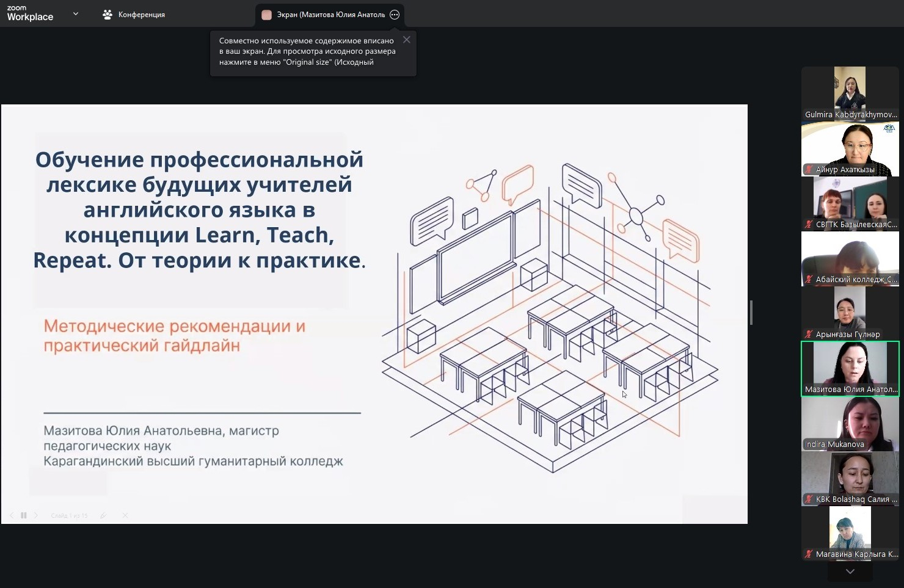Open the Zoom Workplace dropdown chevron
Viewport: 904px width, 588px height.
(x=75, y=13)
